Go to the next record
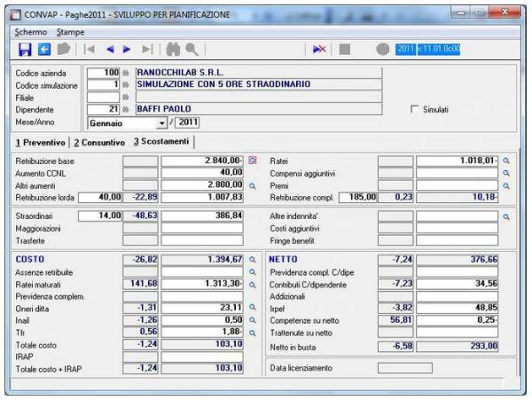This screenshot has height=400, width=532. click(x=127, y=50)
